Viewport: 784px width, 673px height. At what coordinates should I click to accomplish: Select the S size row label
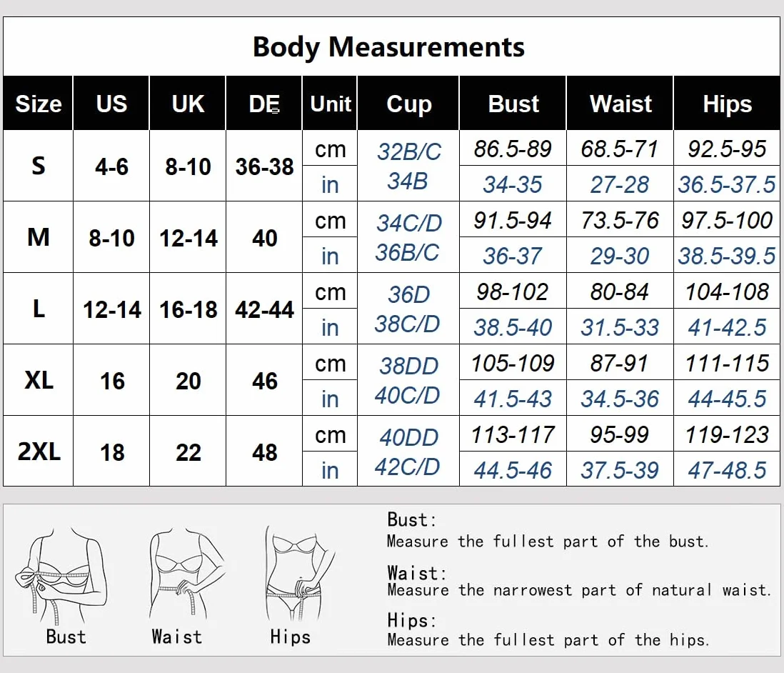point(39,166)
